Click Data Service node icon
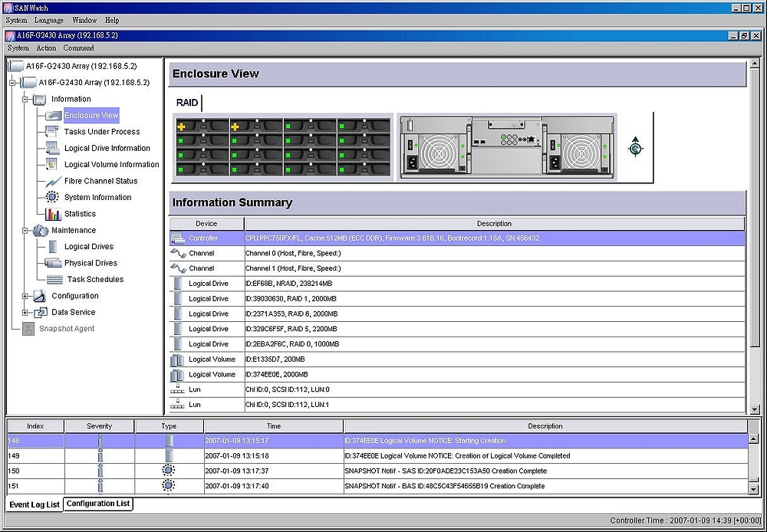Viewport: 767px width, 532px height. click(x=40, y=313)
